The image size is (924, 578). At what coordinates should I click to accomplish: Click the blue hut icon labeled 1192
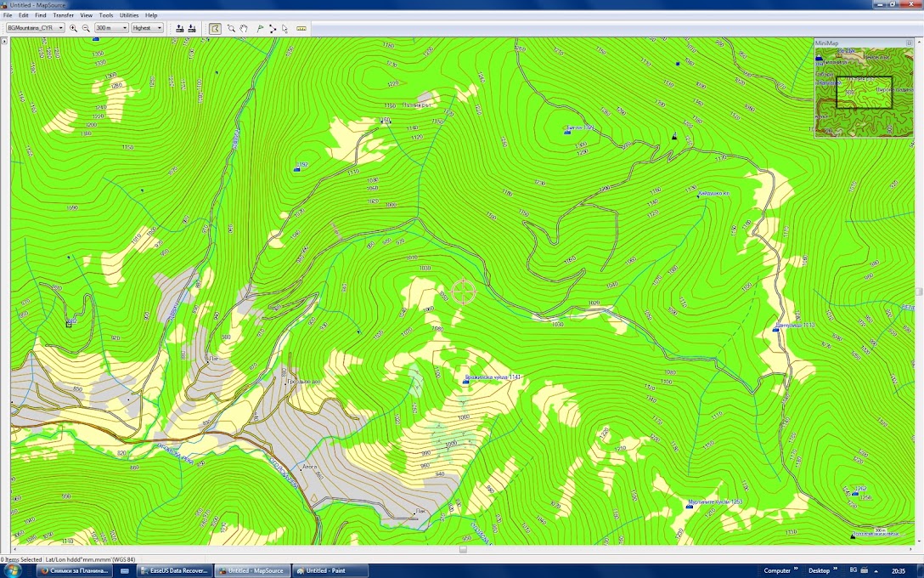297,169
